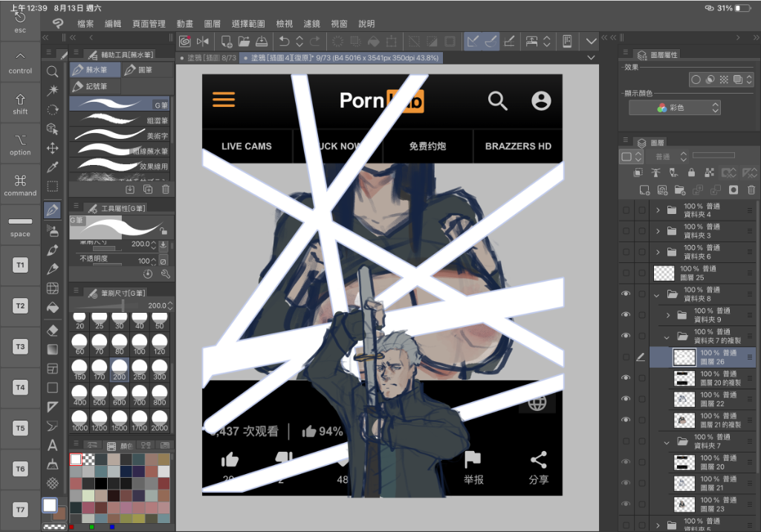Switch to the 塗鴉 [插圖 8/73 canvas tab

(x=208, y=58)
